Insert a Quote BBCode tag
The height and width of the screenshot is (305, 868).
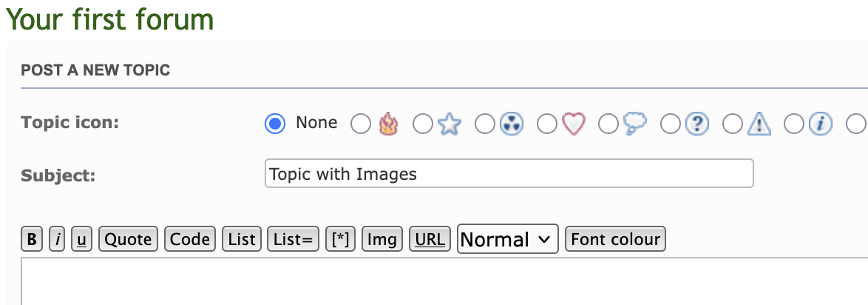129,239
